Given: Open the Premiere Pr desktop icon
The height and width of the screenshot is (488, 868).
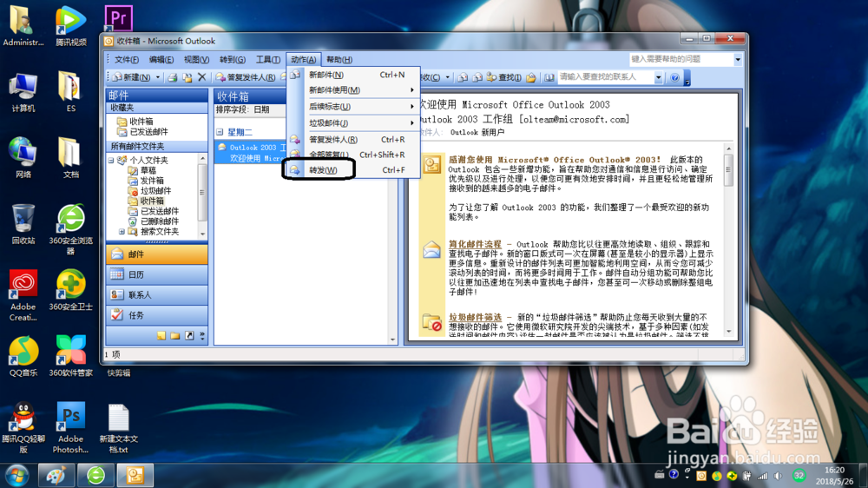Looking at the screenshot, I should click(x=118, y=18).
